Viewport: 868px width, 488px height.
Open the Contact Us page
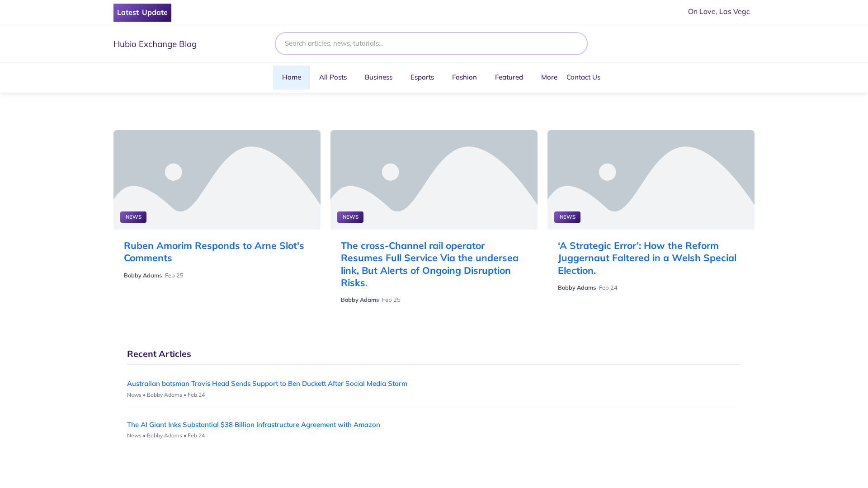click(x=583, y=77)
